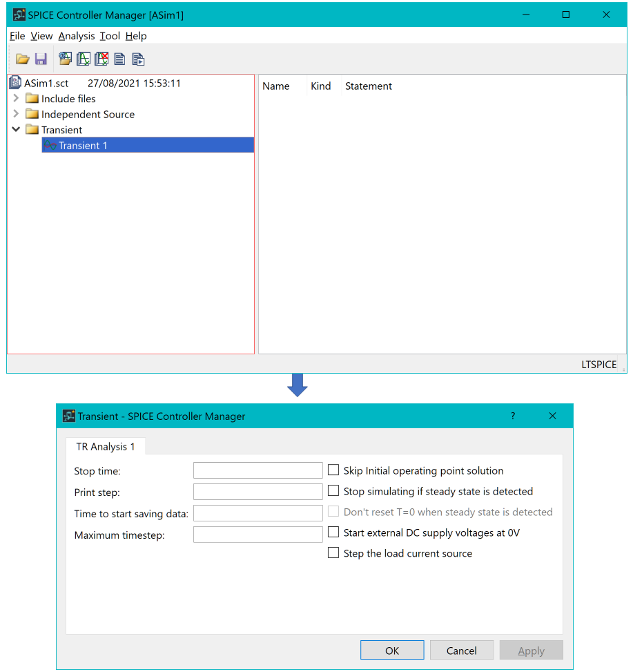Viewport: 633px width, 672px height.
Task: Click the open folder toolbar icon
Action: pos(22,59)
